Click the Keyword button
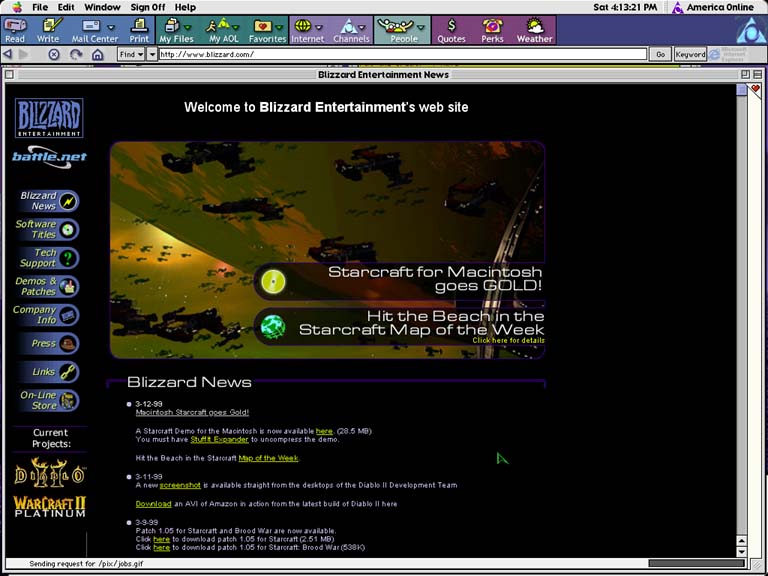This screenshot has width=768, height=576. (x=690, y=54)
